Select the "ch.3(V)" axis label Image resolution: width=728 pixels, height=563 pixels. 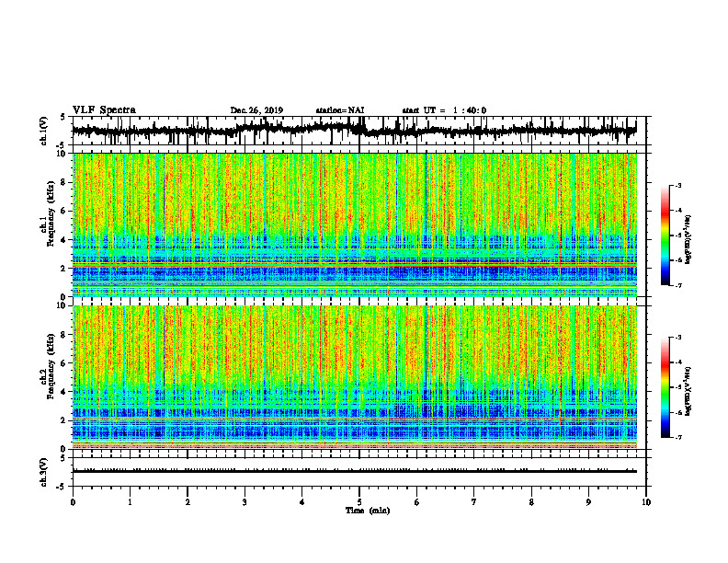(x=44, y=473)
